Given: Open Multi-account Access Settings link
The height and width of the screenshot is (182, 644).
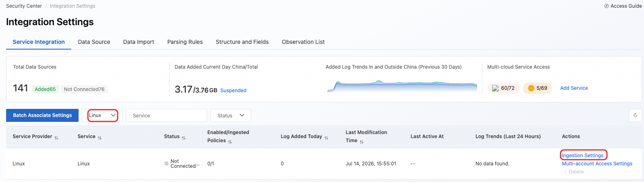Looking at the screenshot, I should click(597, 164).
